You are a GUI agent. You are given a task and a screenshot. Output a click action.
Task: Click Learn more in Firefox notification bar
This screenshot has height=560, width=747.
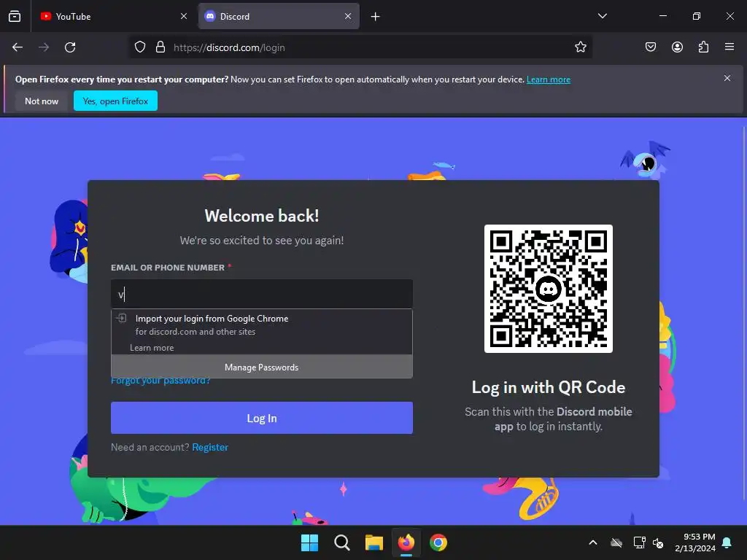click(x=549, y=79)
